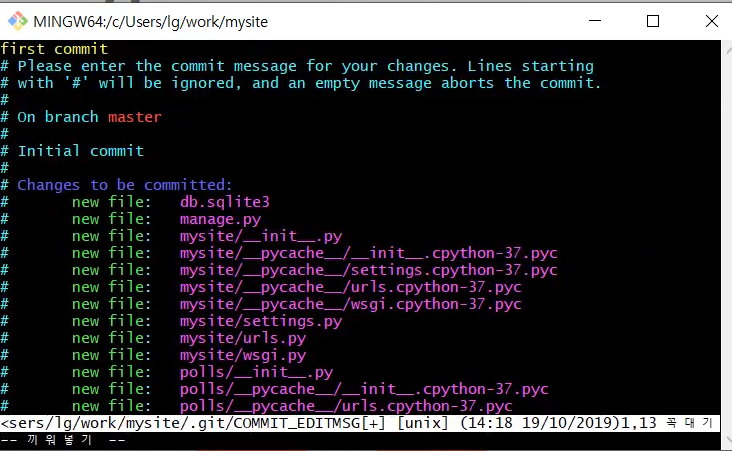Click the window title MINGW64:/c/Users/lg/work/mysite
732x451 pixels.
(x=150, y=22)
